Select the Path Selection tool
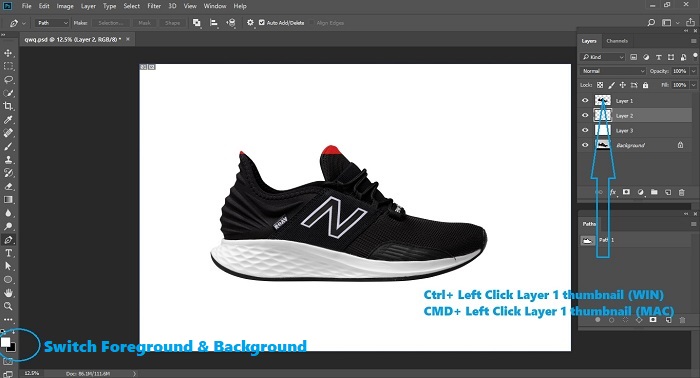 (x=8, y=266)
